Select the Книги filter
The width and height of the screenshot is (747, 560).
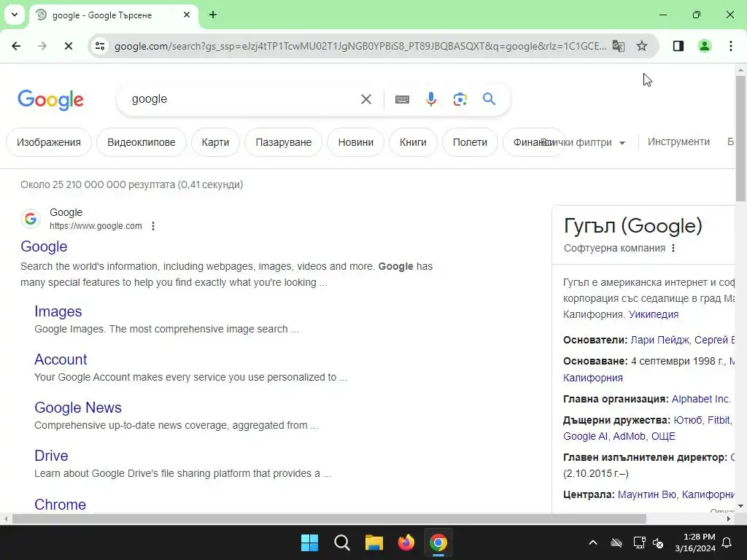pyautogui.click(x=413, y=142)
